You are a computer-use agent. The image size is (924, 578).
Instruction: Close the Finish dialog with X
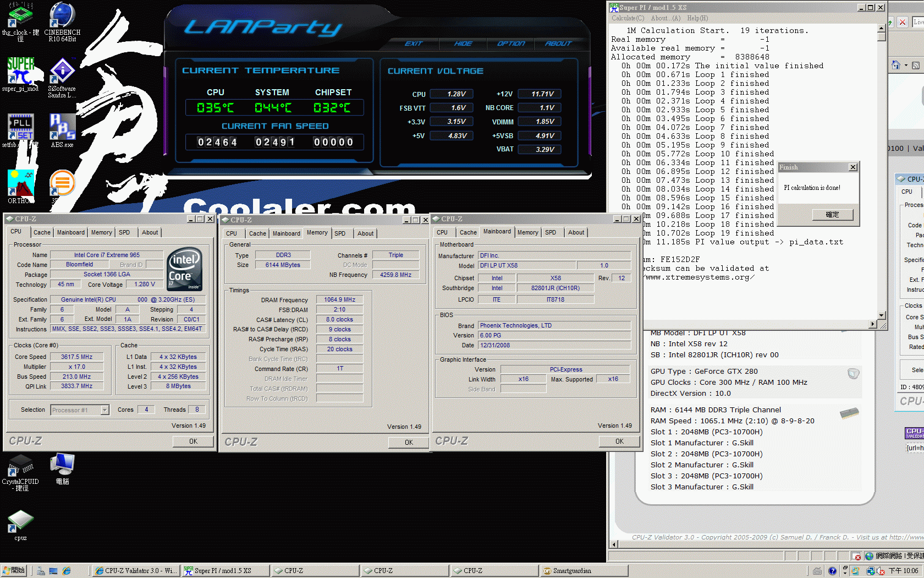pyautogui.click(x=853, y=167)
